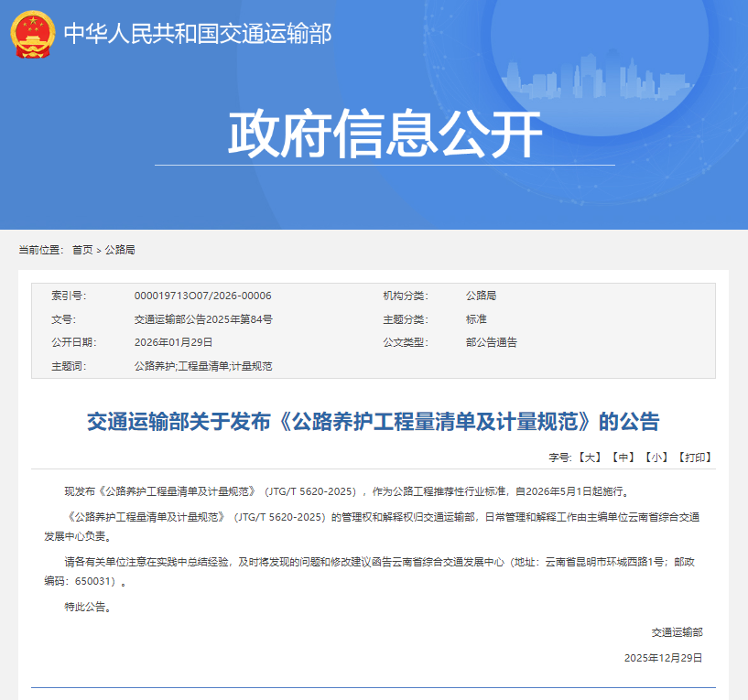Click the keywords 公路养护;工程量清单;计量规范
This screenshot has height=700, width=748.
203,366
